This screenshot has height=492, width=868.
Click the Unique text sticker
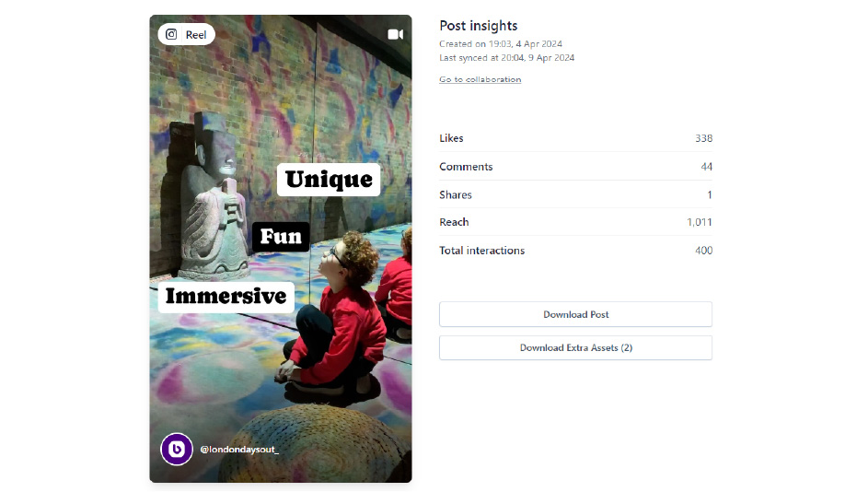coord(329,179)
